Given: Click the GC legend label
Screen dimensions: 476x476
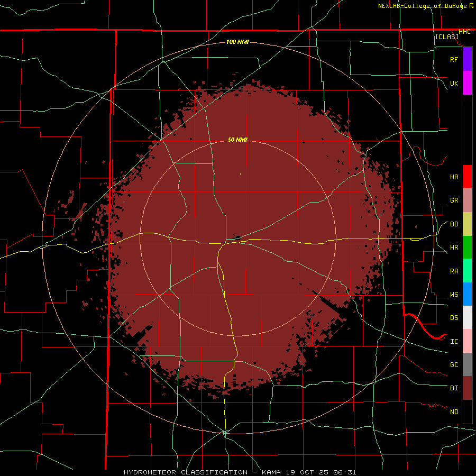Looking at the screenshot, I should tap(454, 365).
